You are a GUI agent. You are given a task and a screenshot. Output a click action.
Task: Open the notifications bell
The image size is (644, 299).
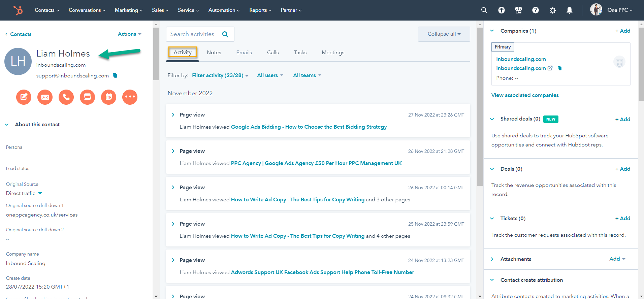[x=570, y=10]
